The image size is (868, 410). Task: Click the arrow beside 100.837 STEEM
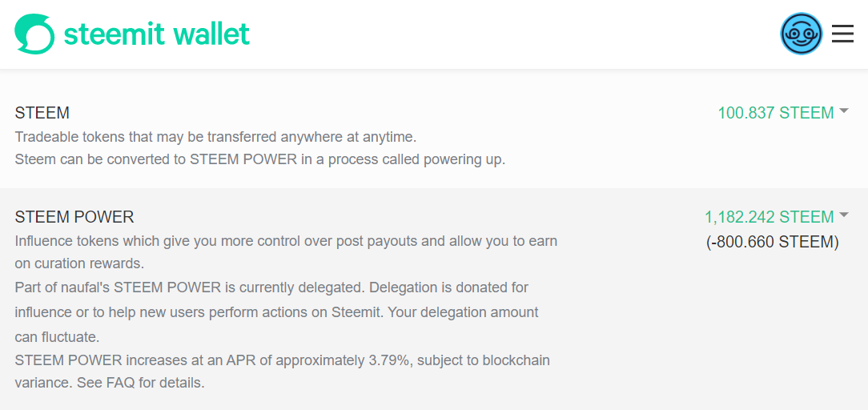coord(844,111)
